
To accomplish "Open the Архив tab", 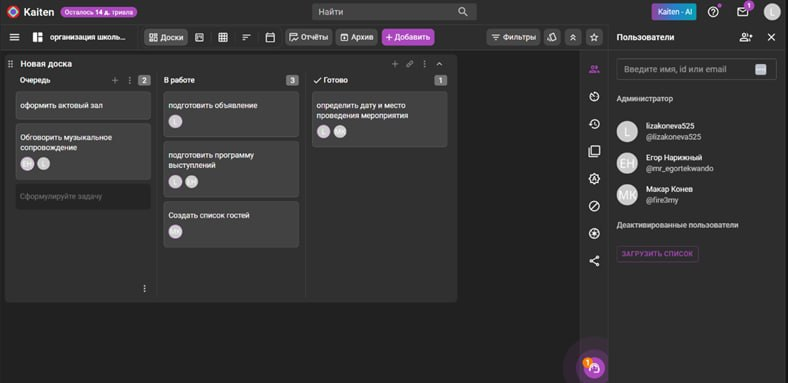I will pyautogui.click(x=356, y=37).
